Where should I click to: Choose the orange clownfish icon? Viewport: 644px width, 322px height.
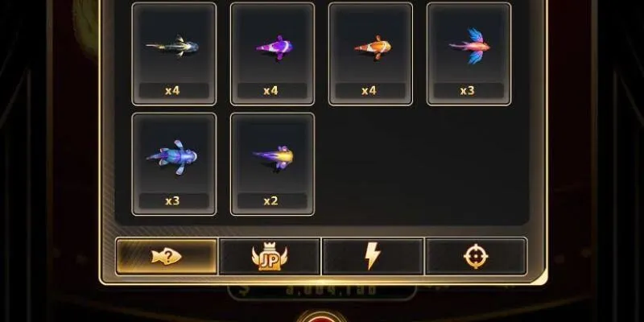click(373, 47)
